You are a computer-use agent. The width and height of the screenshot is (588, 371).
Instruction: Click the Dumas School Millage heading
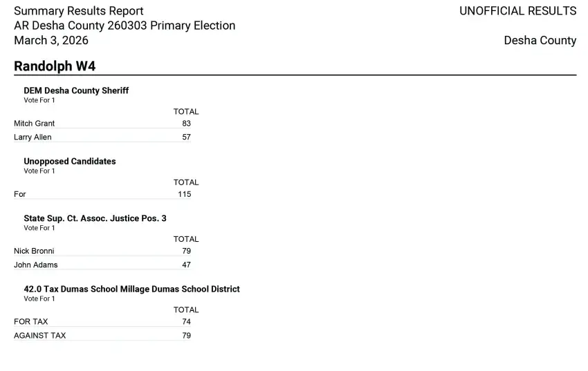point(131,289)
